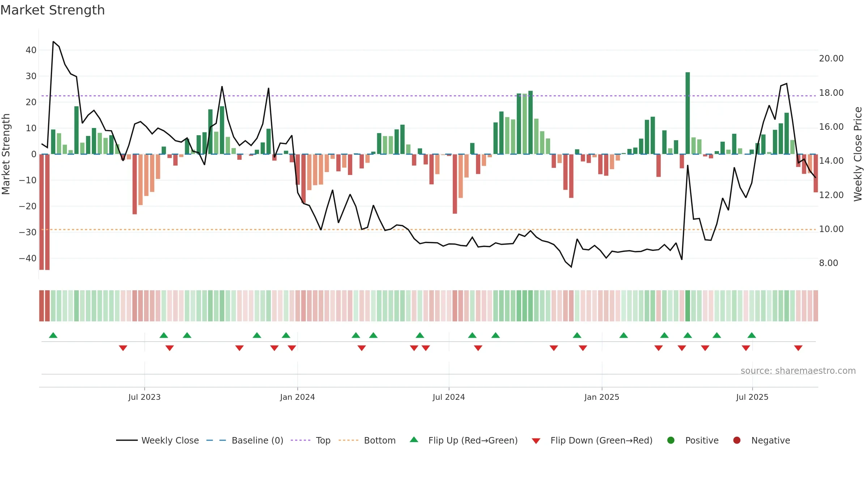Click the vertical Market Strength axis title
The width and height of the screenshot is (868, 488).
coord(6,154)
